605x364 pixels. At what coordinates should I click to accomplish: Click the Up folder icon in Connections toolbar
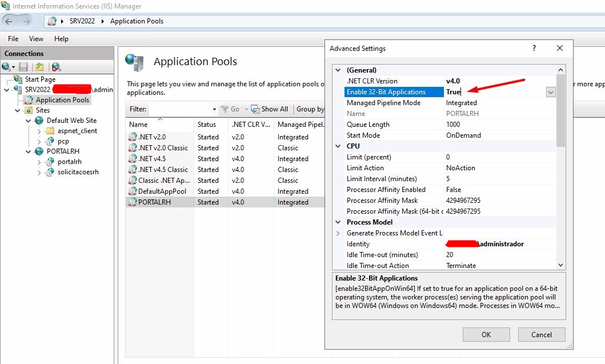(39, 67)
